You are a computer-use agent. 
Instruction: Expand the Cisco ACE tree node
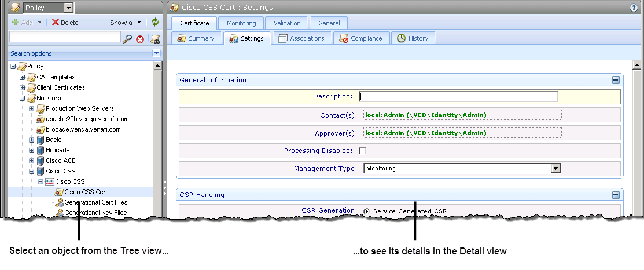[x=32, y=160]
